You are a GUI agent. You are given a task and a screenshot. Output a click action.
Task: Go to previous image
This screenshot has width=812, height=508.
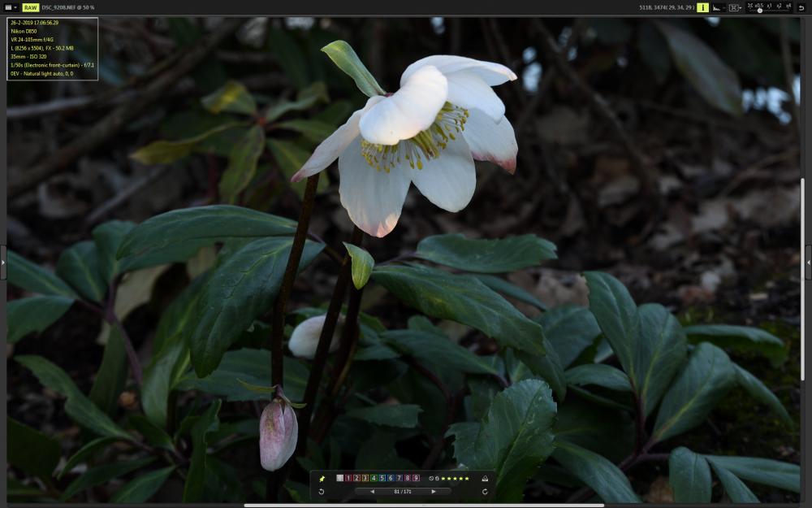coord(373,492)
